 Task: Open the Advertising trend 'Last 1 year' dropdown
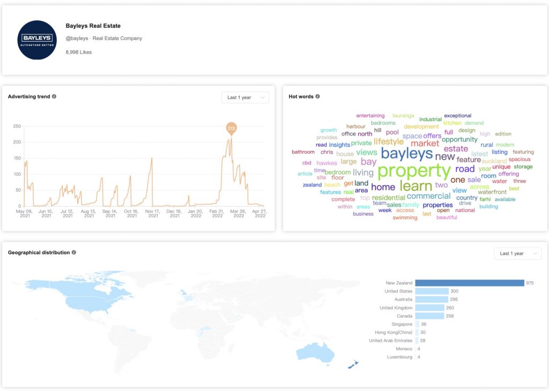(245, 97)
